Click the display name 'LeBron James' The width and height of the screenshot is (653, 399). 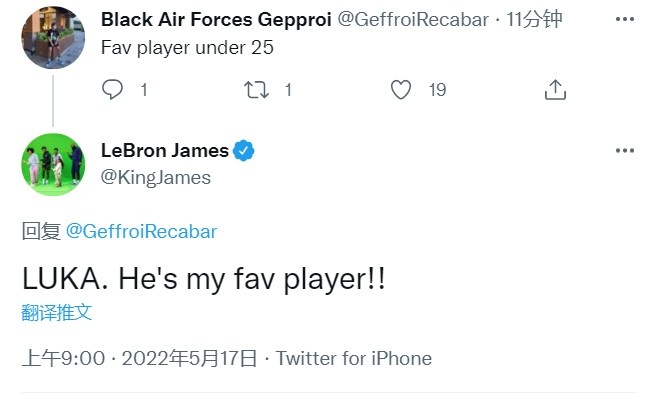165,150
